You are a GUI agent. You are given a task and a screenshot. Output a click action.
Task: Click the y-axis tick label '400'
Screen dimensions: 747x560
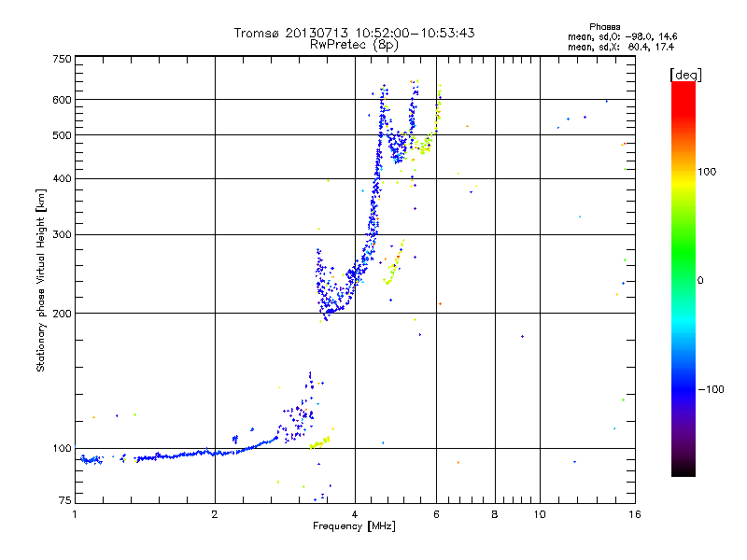(62, 178)
